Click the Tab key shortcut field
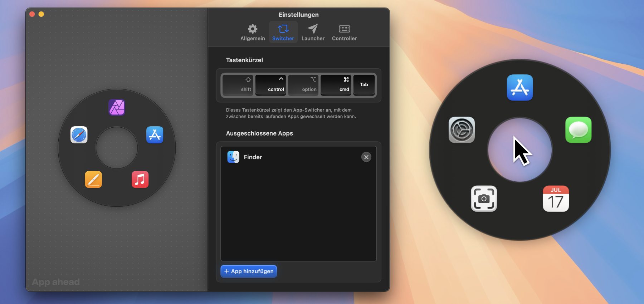Viewport: 644px width, 304px height. click(364, 85)
